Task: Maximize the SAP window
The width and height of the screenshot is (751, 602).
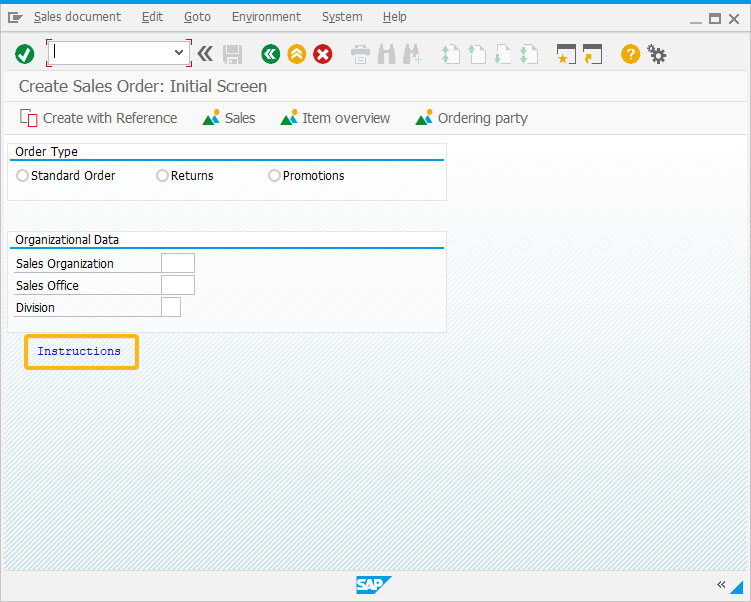Action: [715, 19]
